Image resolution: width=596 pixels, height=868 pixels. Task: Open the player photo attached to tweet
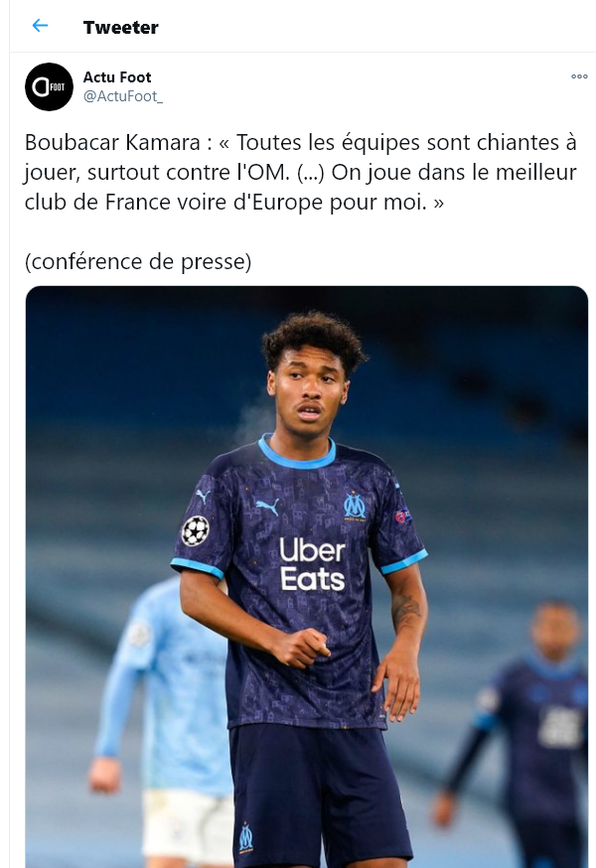point(307,577)
